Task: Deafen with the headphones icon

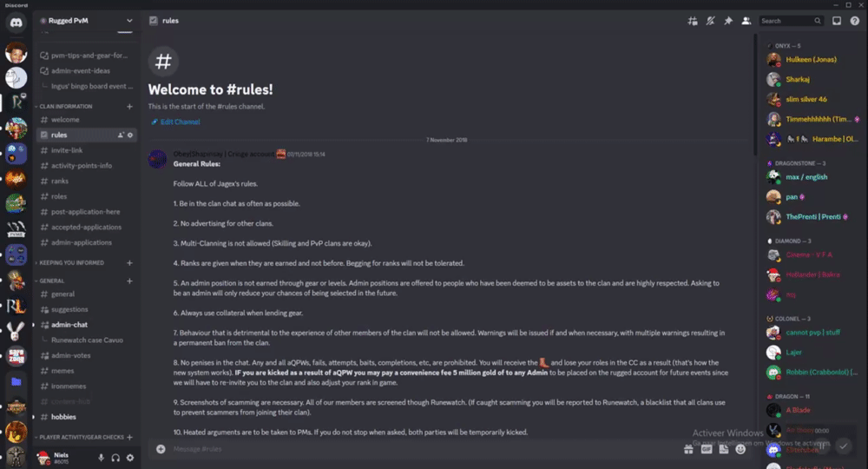Action: tap(115, 458)
